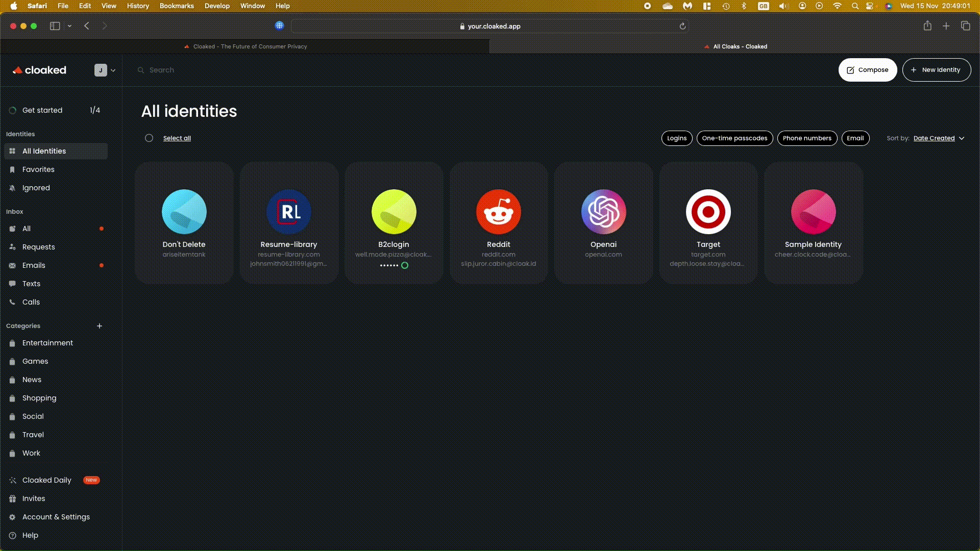
Task: Open a new Safari tab with plus
Action: pyautogui.click(x=946, y=26)
